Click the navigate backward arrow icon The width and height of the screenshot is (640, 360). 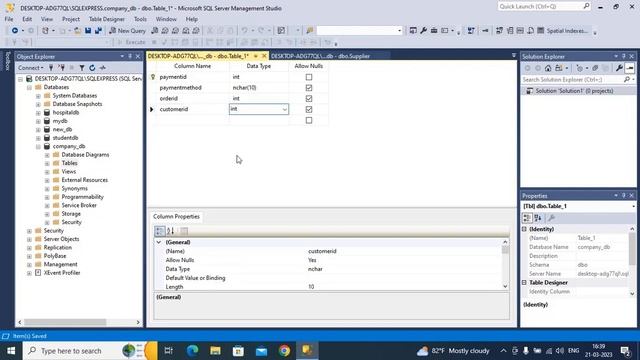[x=15, y=31]
